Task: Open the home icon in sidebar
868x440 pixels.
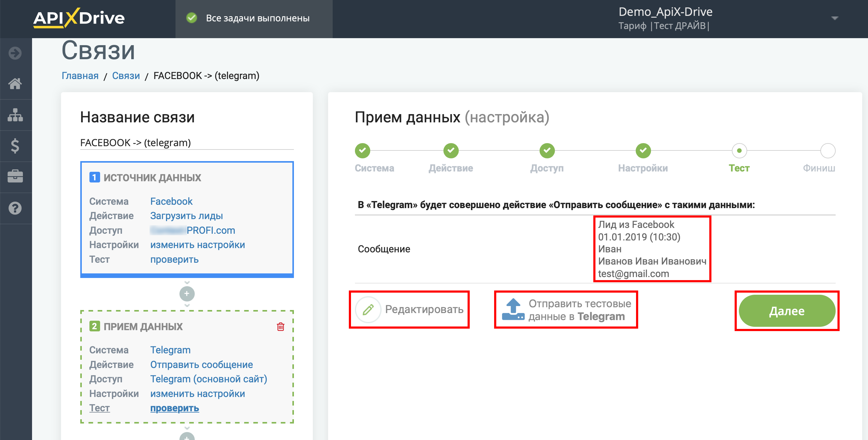Action: pos(15,84)
